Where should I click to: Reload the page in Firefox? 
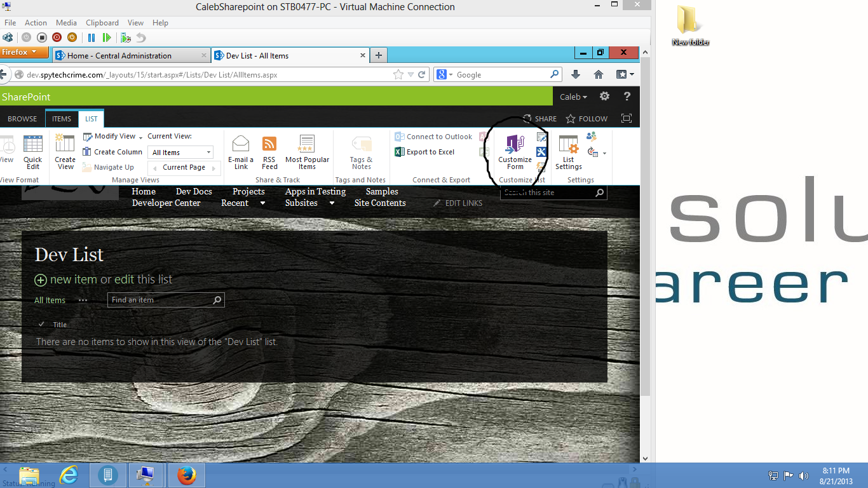[421, 75]
